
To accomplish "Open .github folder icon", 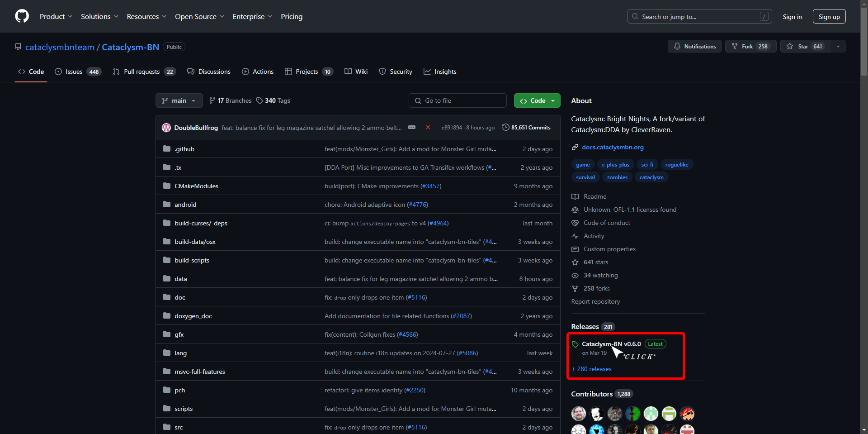I will [x=167, y=149].
